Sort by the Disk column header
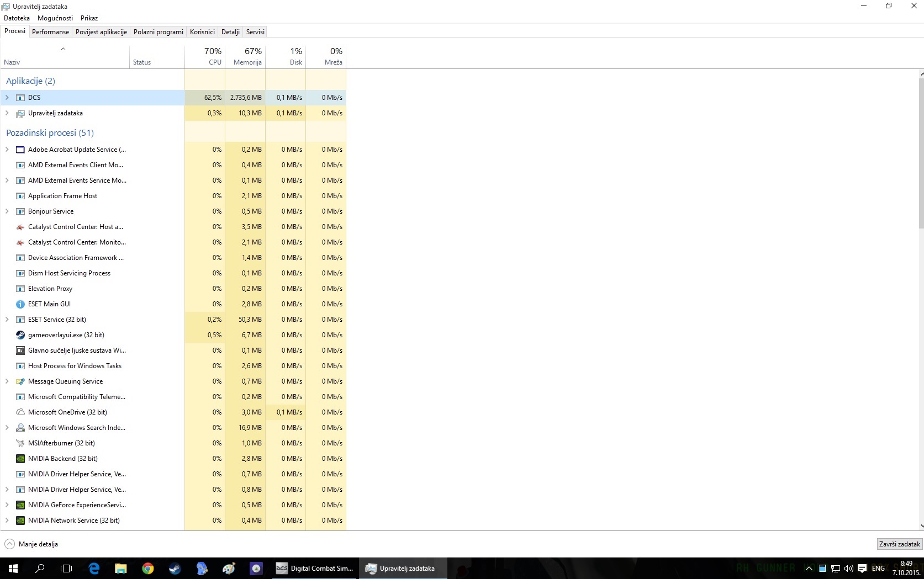The height and width of the screenshot is (579, 924). coord(286,56)
